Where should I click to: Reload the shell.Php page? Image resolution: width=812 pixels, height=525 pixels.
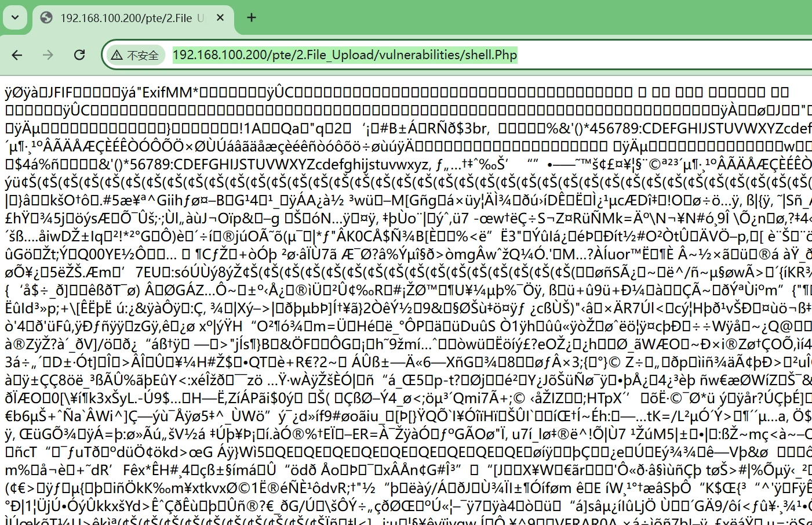coord(79,55)
